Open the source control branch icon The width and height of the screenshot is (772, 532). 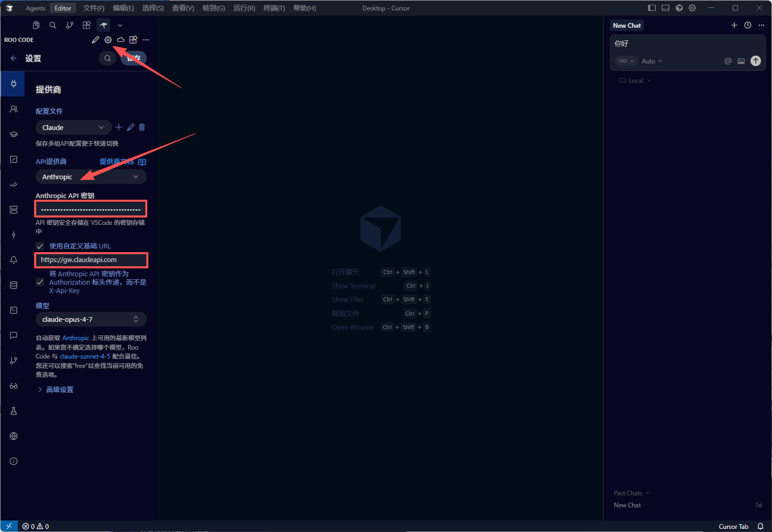pos(70,25)
